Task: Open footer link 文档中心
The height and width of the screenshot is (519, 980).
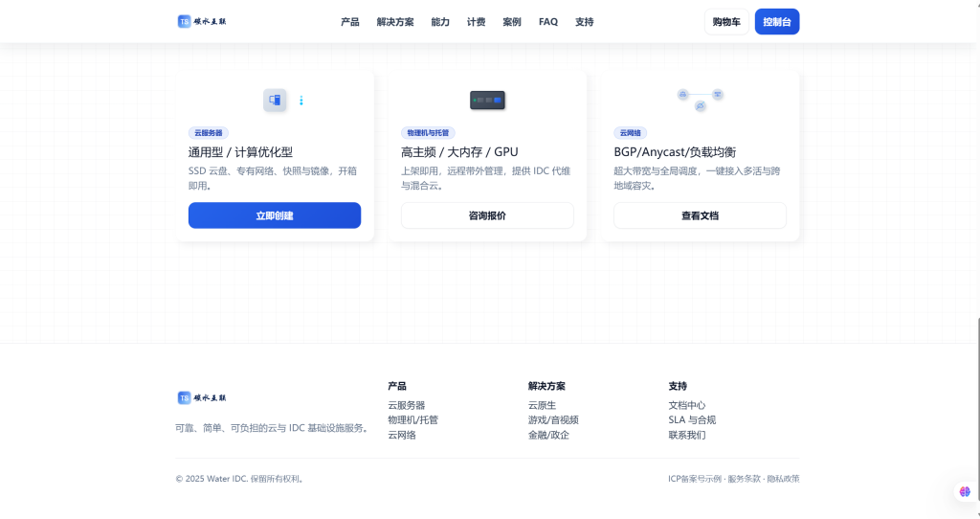Action: (x=687, y=405)
